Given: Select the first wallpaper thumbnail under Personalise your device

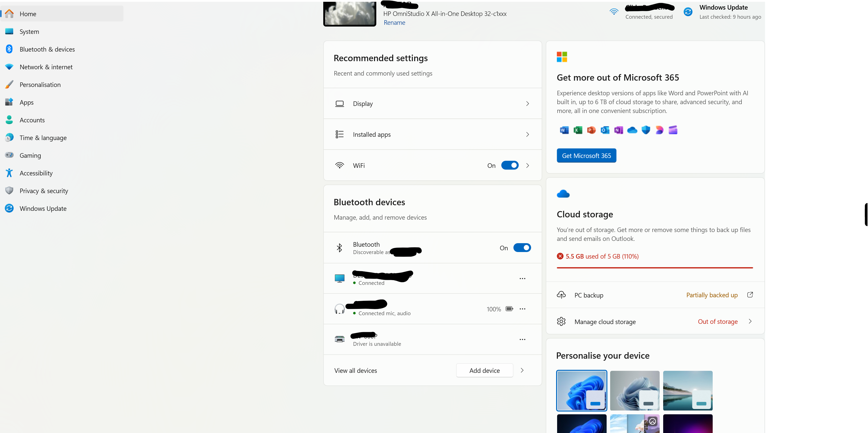Looking at the screenshot, I should click(581, 391).
